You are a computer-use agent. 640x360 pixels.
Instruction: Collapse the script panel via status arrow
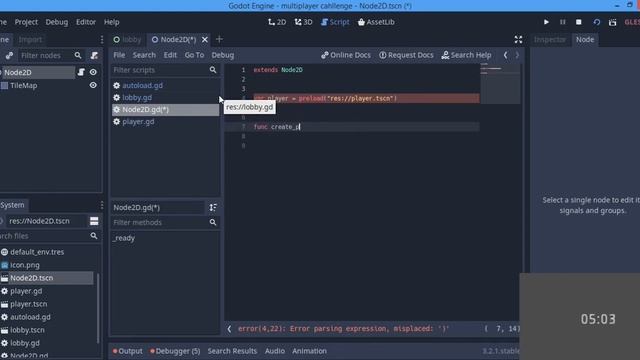(229, 329)
